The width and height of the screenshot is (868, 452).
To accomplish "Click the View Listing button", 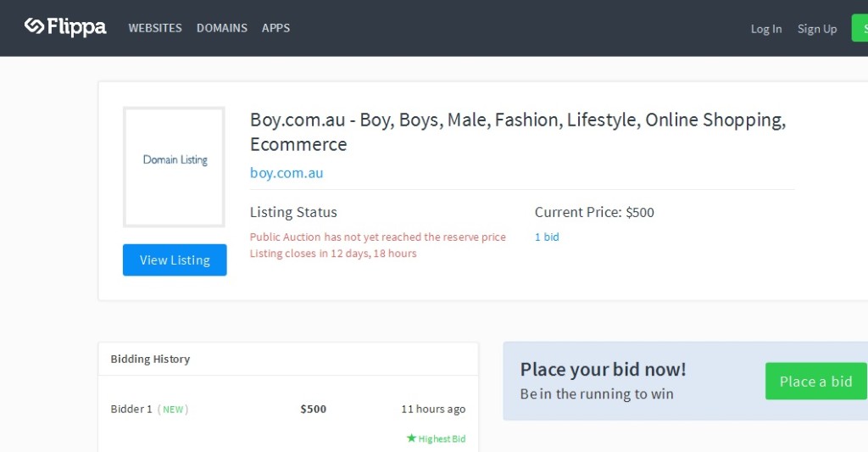I will (175, 259).
